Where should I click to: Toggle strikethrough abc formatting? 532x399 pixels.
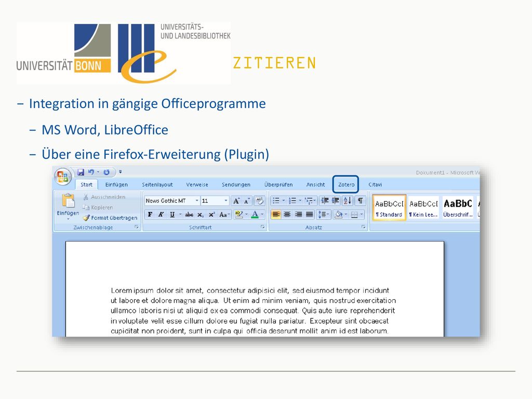point(189,215)
